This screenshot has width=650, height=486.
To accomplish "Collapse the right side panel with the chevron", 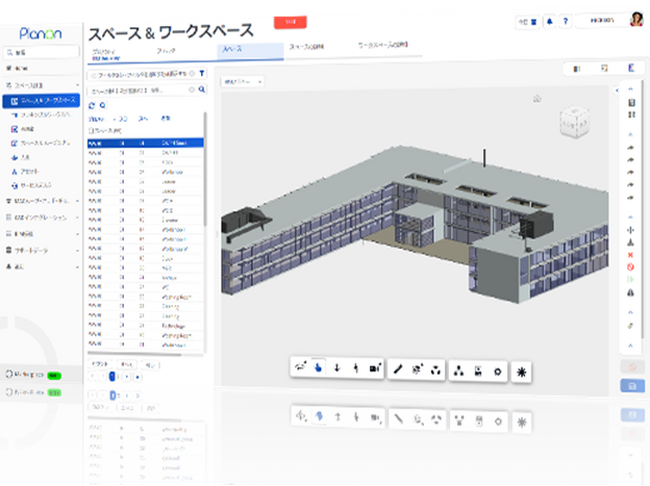I will 617,90.
